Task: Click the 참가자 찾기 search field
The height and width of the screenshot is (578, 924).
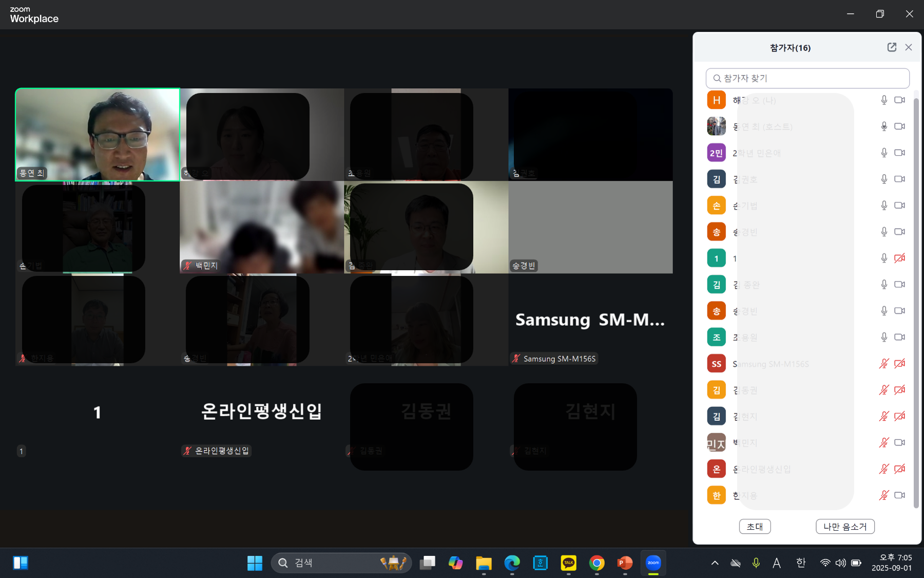Action: click(x=807, y=78)
